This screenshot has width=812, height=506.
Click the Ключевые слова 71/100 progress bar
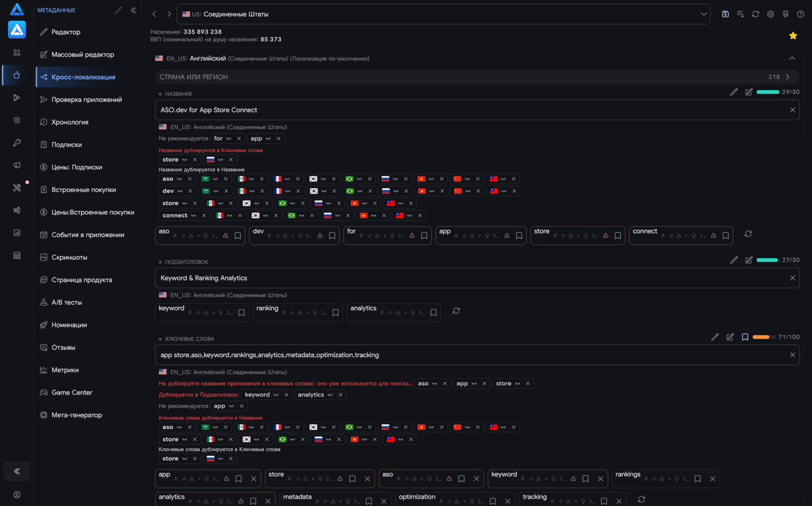[x=764, y=337]
